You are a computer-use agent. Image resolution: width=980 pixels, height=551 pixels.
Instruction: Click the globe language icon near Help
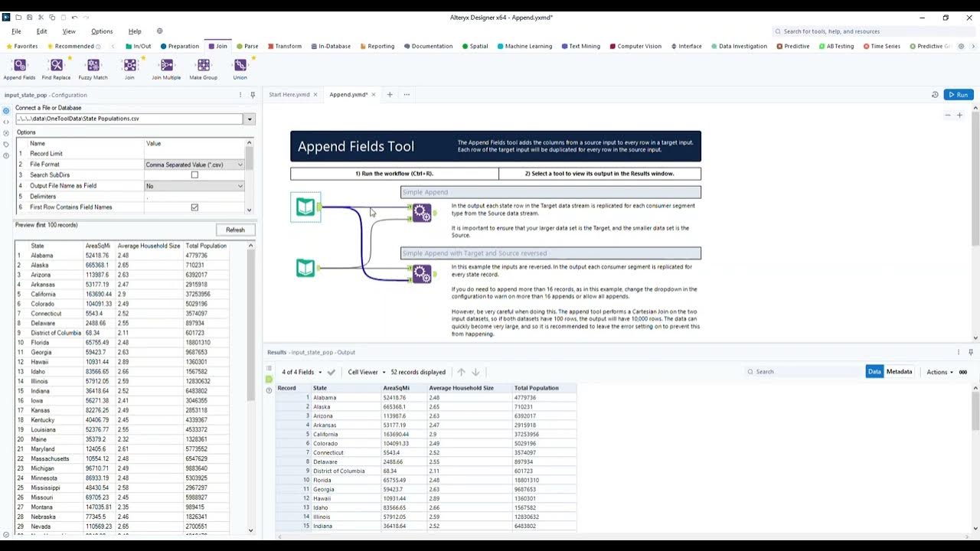click(159, 31)
